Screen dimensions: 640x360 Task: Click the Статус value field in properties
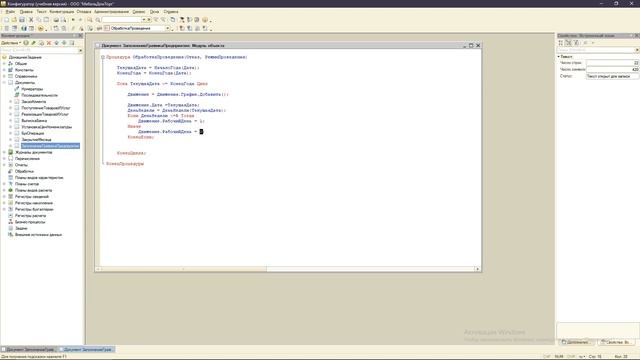pyautogui.click(x=612, y=76)
